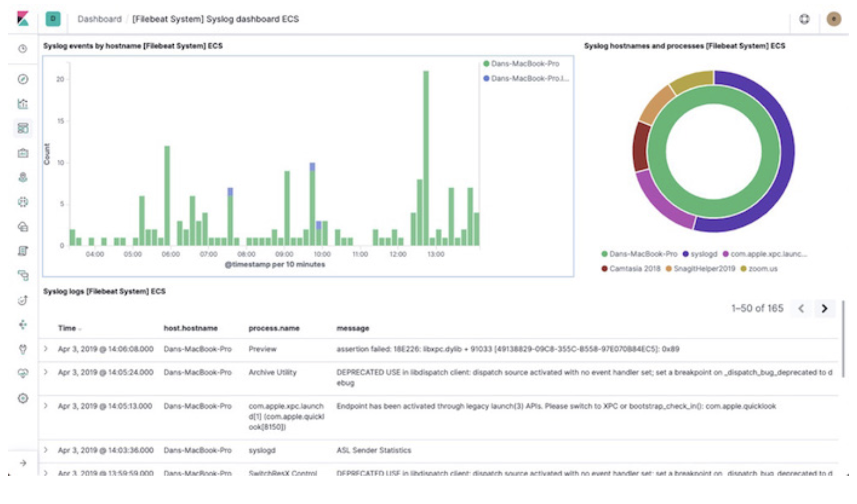Click 'Apr 3, 2019 @ 14:05:24.000' timestamp

pyautogui.click(x=105, y=372)
